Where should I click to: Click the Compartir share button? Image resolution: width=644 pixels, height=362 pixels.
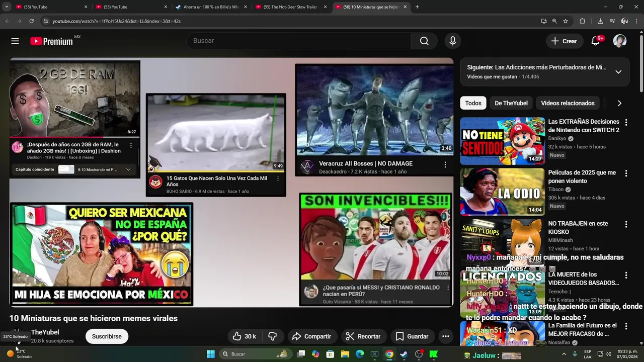[311, 336]
